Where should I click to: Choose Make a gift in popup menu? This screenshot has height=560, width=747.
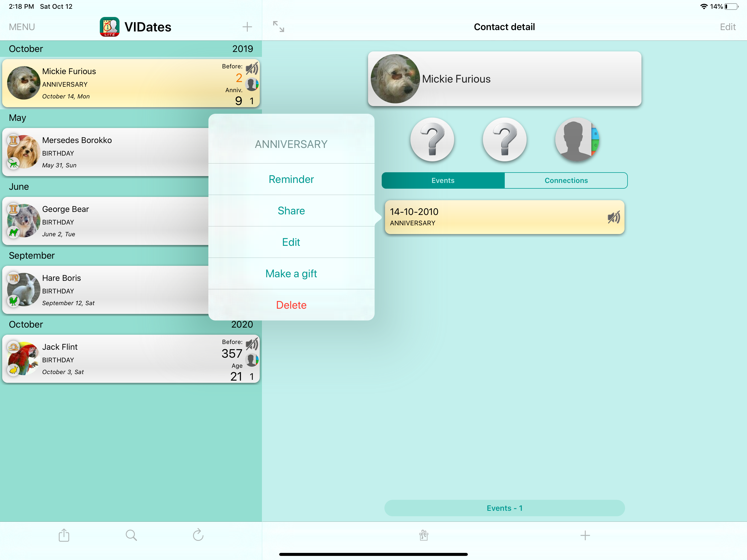[291, 274]
